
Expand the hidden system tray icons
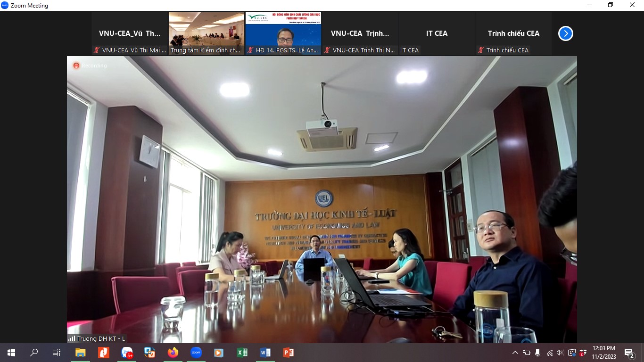[515, 353]
